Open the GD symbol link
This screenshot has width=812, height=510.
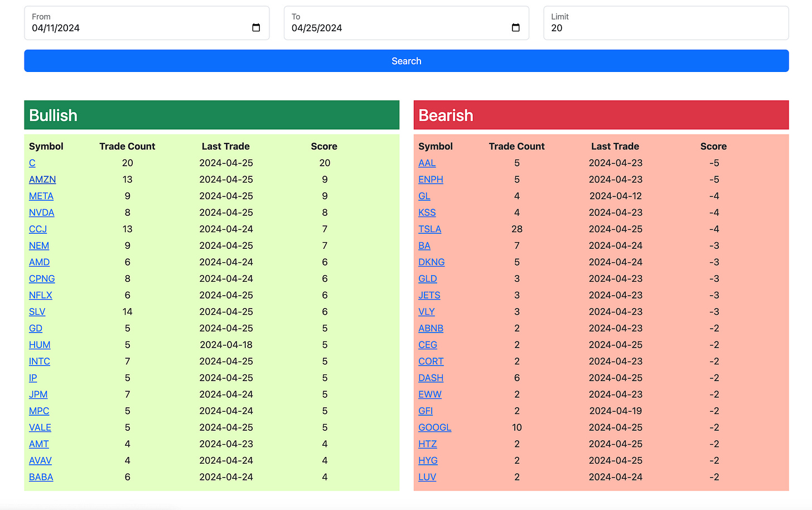pos(36,328)
